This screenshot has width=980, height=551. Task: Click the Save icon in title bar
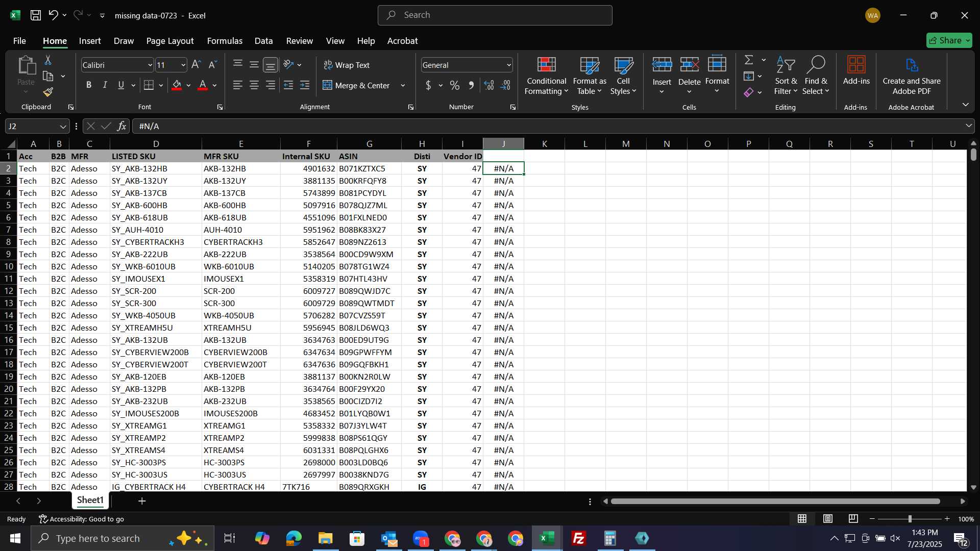(x=36, y=15)
